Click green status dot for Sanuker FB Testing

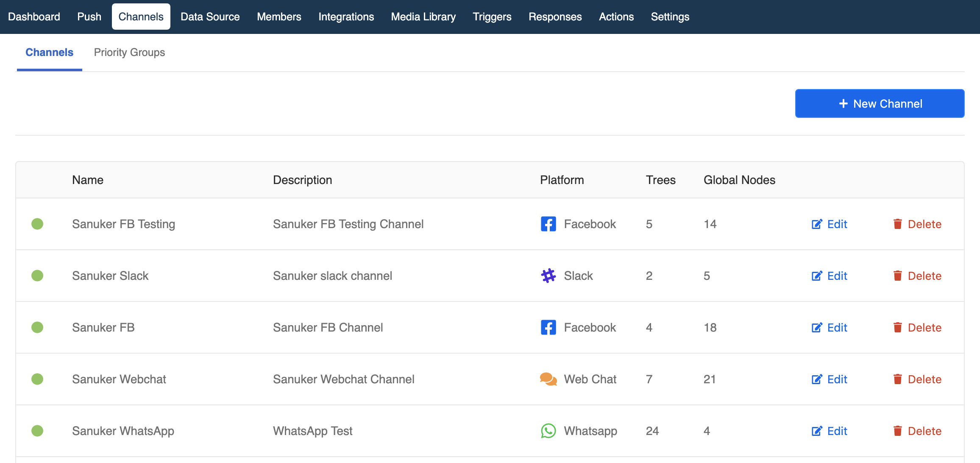click(x=37, y=224)
